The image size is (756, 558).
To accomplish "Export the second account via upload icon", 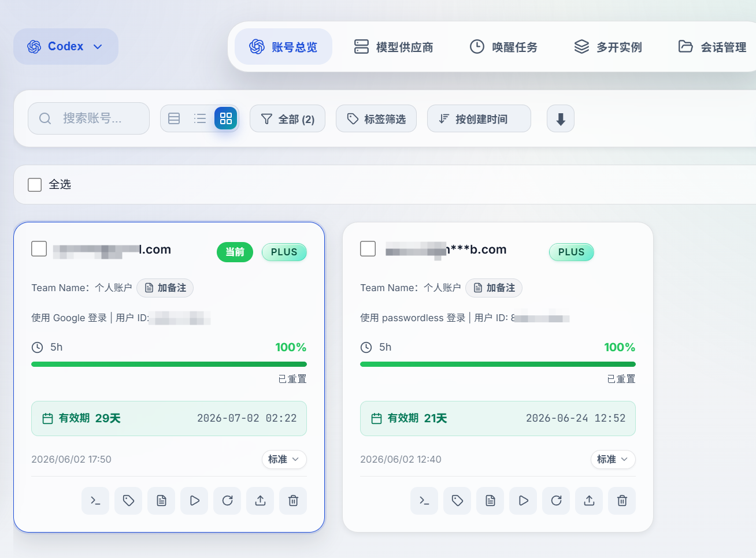I will click(589, 500).
